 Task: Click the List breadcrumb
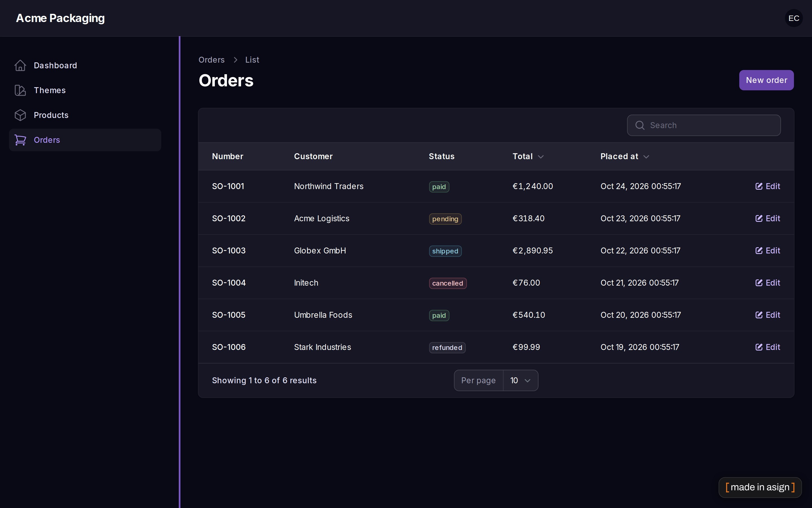[x=252, y=60]
